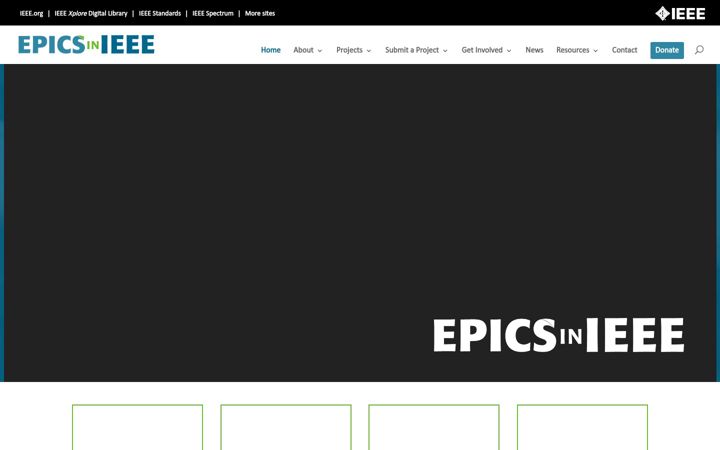Screen dimensions: 720x450
Task: Open the IEEE Spectrum link
Action: 213,13
